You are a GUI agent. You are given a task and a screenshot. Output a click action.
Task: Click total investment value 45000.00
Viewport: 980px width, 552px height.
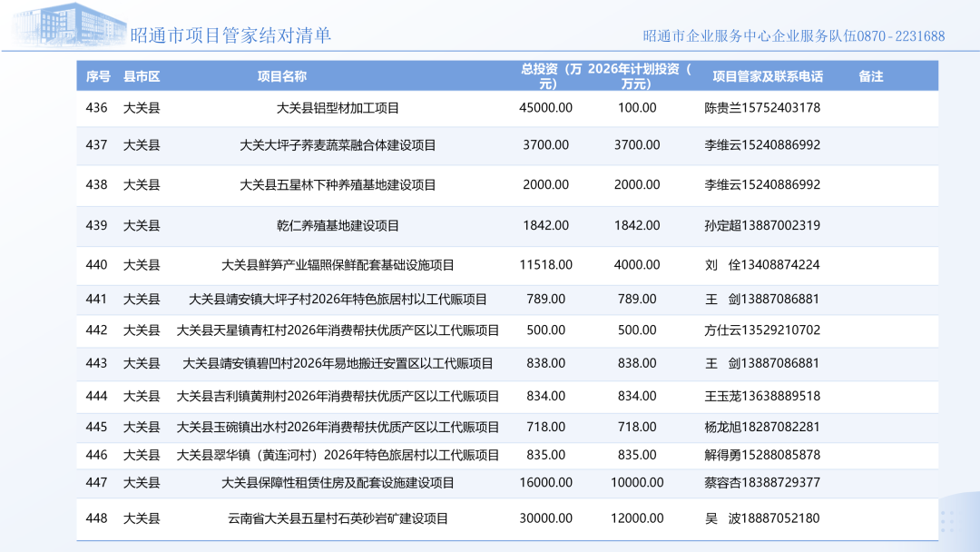click(x=545, y=107)
